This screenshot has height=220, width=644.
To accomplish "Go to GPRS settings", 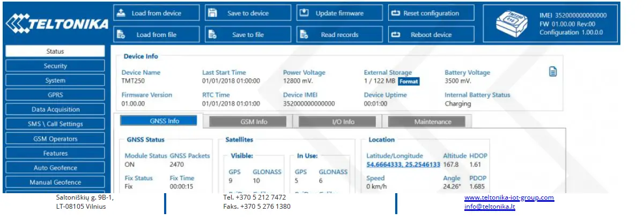I will click(55, 95).
